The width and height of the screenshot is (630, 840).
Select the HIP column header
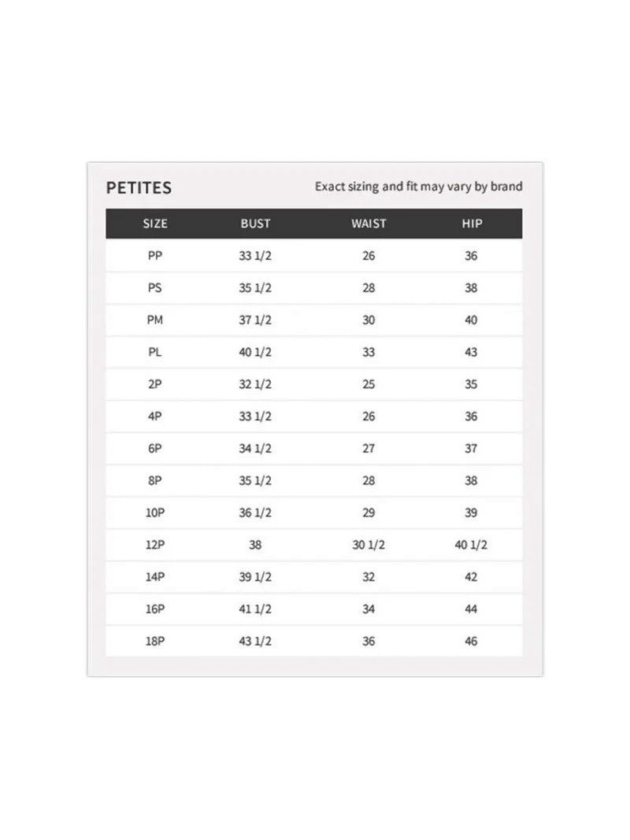coord(472,224)
